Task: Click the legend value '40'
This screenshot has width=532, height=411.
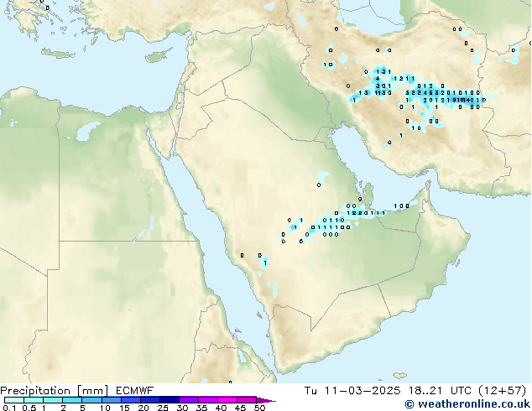Action: pos(222,408)
